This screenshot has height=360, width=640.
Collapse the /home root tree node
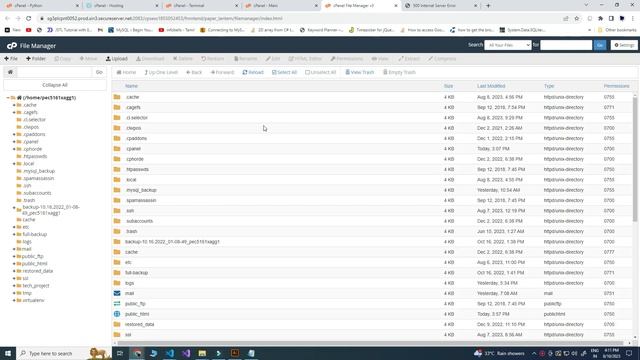click(x=8, y=98)
